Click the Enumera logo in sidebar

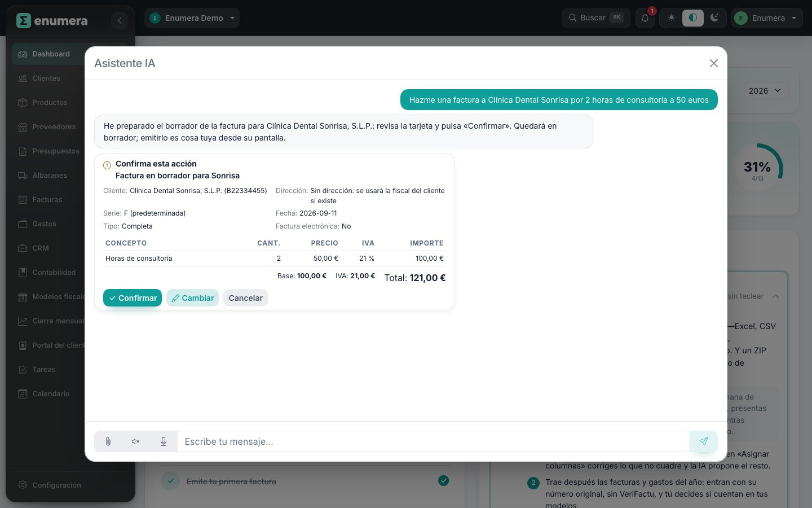[x=52, y=21]
